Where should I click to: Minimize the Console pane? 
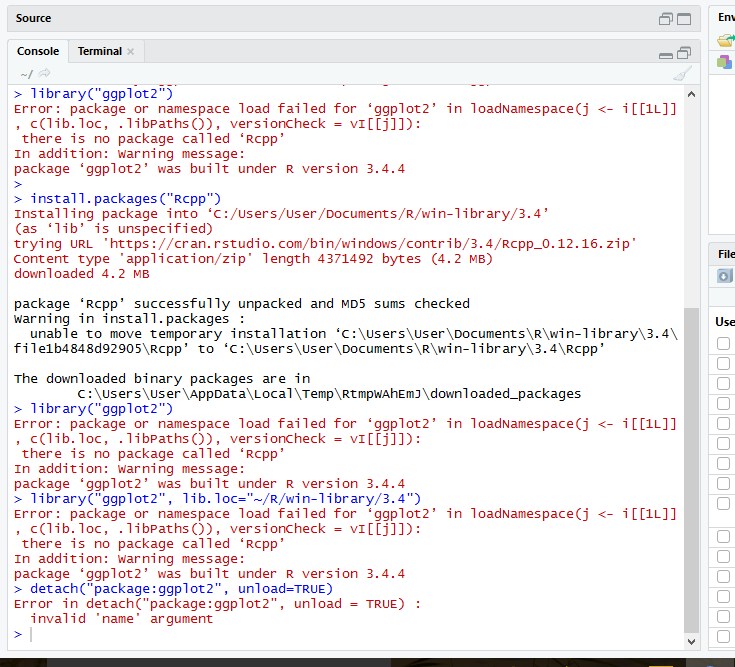point(666,55)
